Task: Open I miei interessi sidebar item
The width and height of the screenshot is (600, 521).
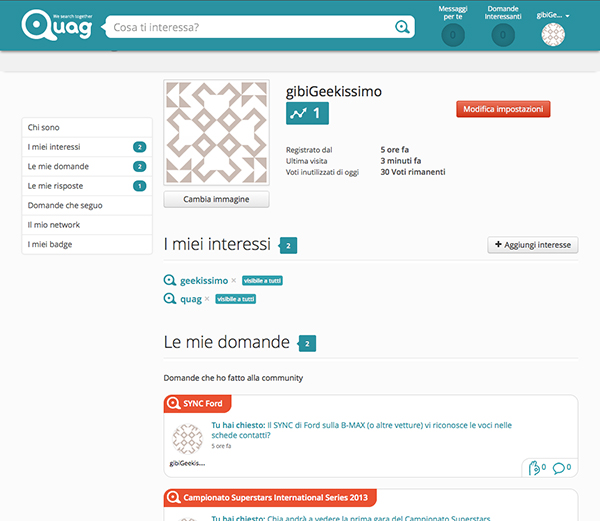Action: coord(87,147)
